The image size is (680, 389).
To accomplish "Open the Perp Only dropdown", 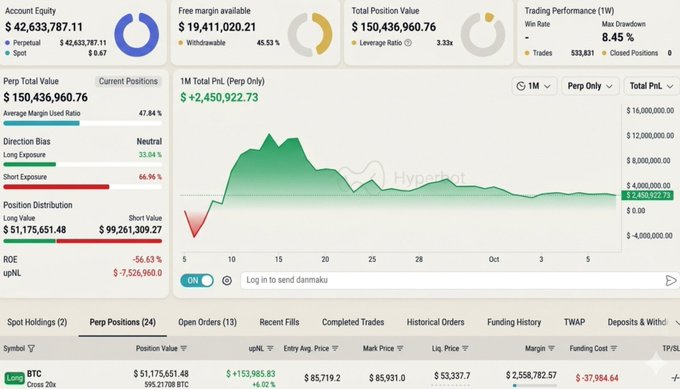I will (590, 86).
